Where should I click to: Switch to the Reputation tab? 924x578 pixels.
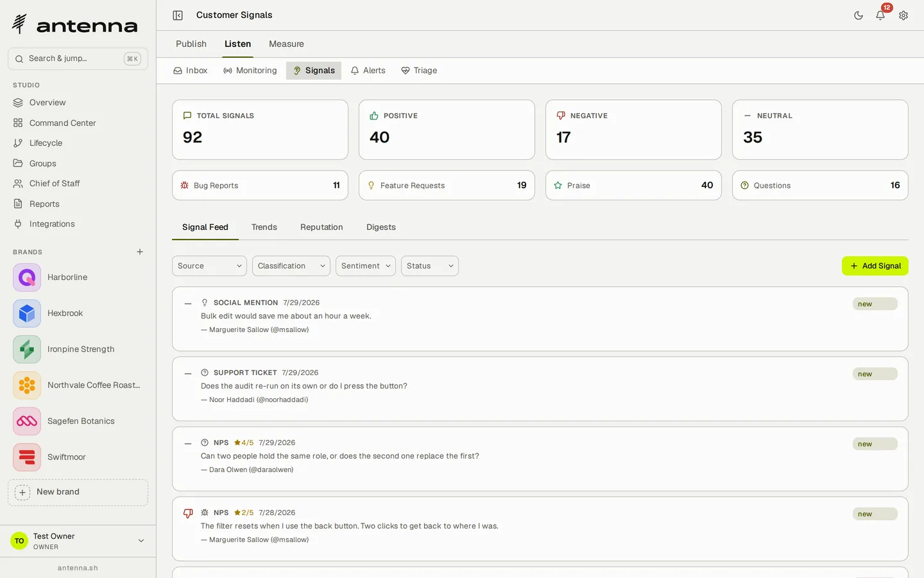point(321,227)
